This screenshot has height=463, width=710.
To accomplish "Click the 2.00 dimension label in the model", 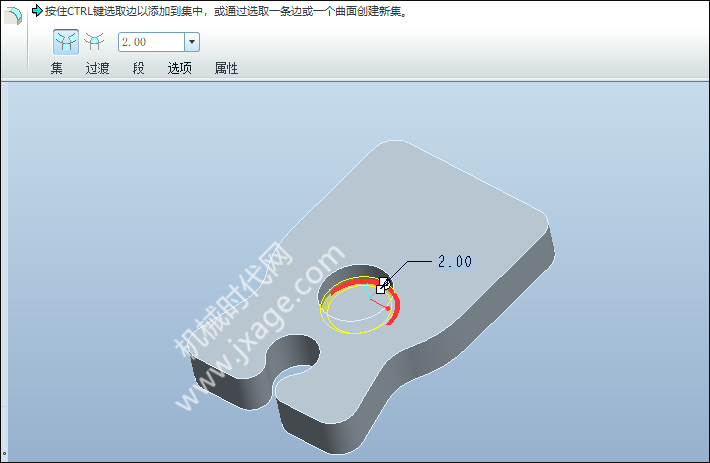I will pyautogui.click(x=455, y=262).
